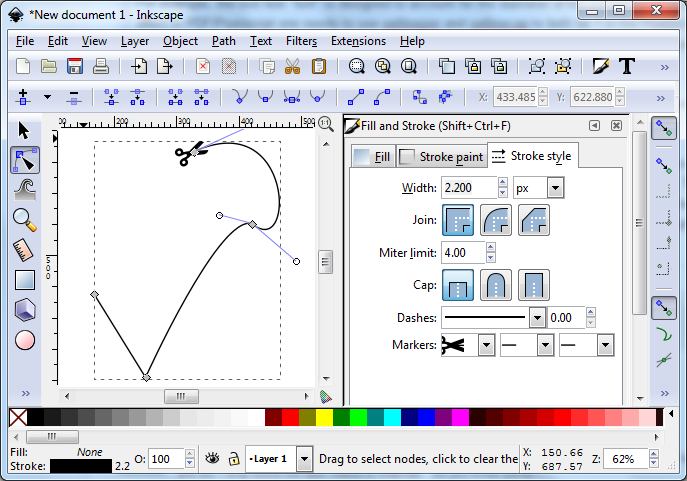Select the 3D box tool
The image size is (687, 481).
tap(25, 310)
